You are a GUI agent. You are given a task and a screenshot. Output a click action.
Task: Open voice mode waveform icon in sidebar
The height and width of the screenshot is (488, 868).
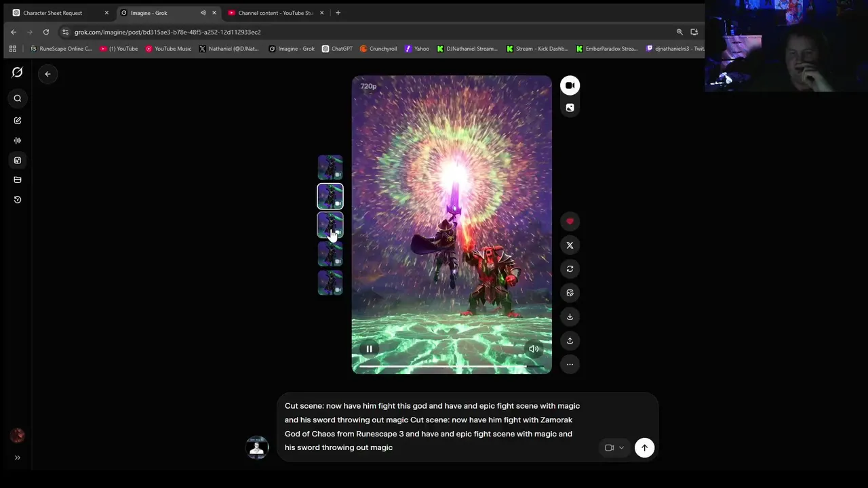[18, 140]
